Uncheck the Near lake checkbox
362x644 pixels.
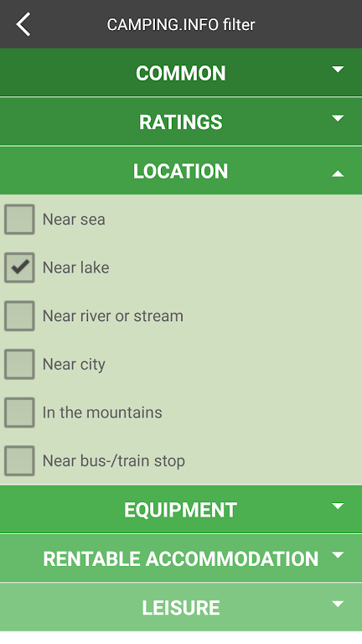pos(19,267)
